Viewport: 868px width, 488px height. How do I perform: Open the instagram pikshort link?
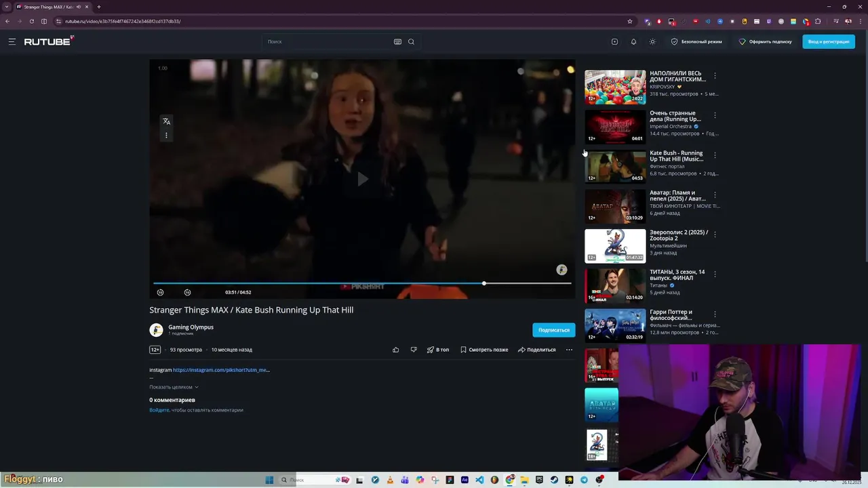point(221,370)
